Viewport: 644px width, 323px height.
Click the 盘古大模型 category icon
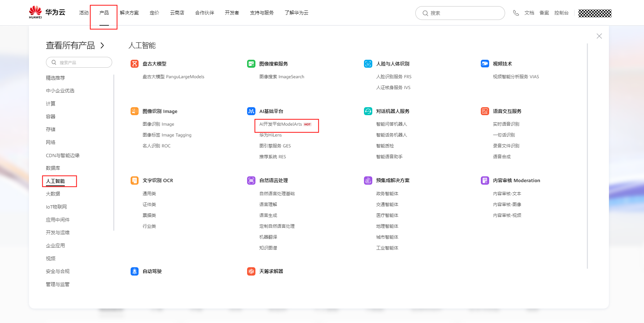click(x=135, y=64)
